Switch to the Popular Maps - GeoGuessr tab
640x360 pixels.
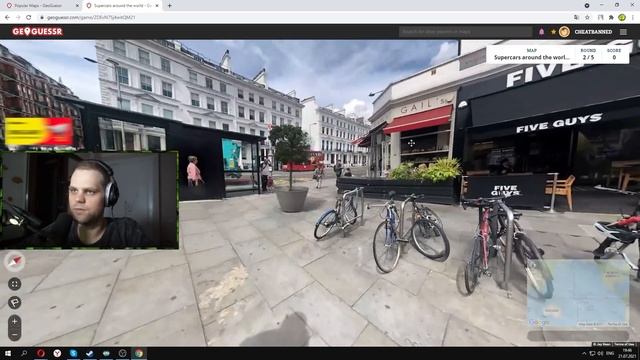click(x=39, y=6)
